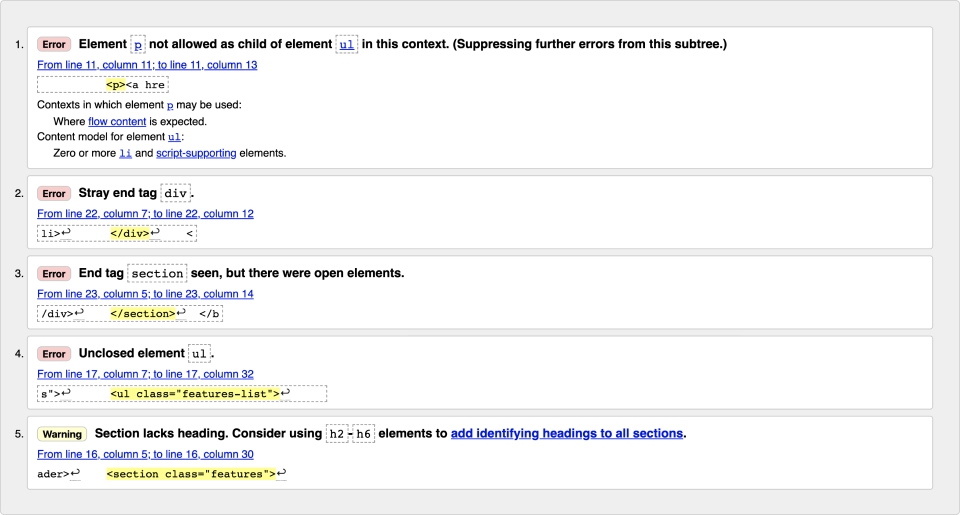
Task: Jump to source line 11, column 11
Action: [x=147, y=65]
